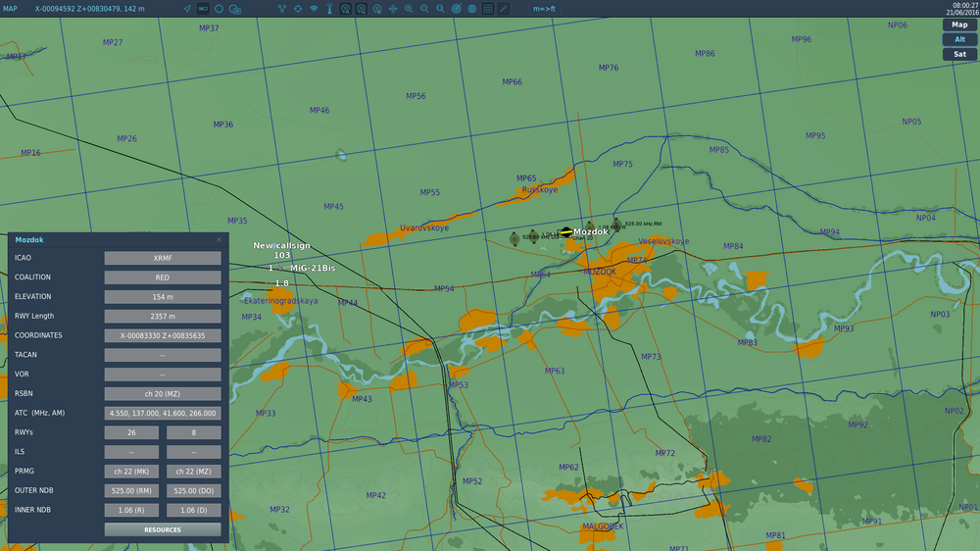Switch to the Alt view mode
Screen dimensions: 980x551
pos(959,39)
